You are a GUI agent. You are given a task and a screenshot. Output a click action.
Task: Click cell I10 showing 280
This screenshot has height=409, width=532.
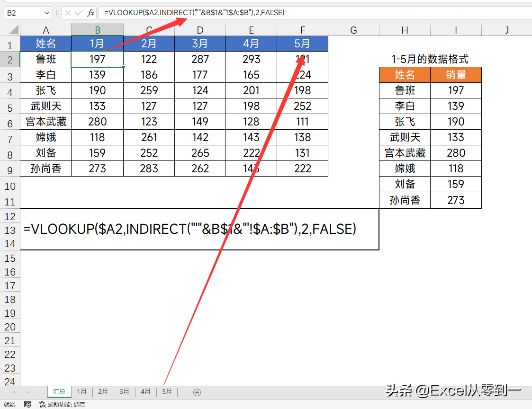click(456, 152)
